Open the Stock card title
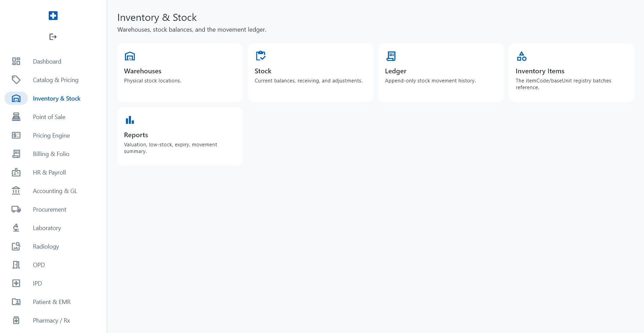Image resolution: width=644 pixels, height=333 pixels. 263,71
